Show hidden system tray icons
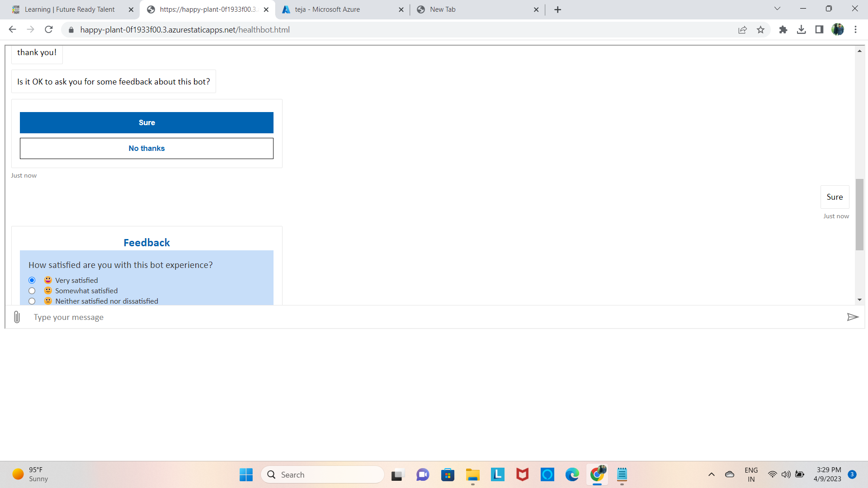This screenshot has width=868, height=488. coord(711,474)
